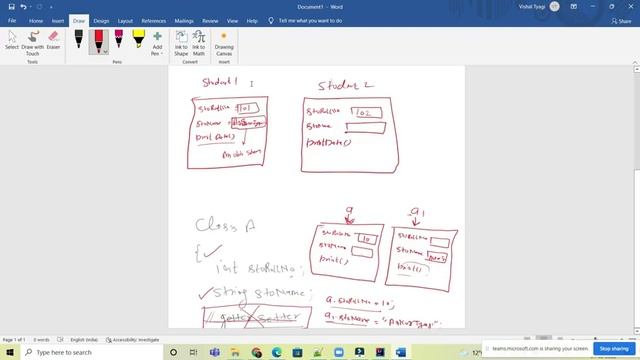640x360 pixels.
Task: Open Zoom from the taskbar
Action: [339, 352]
